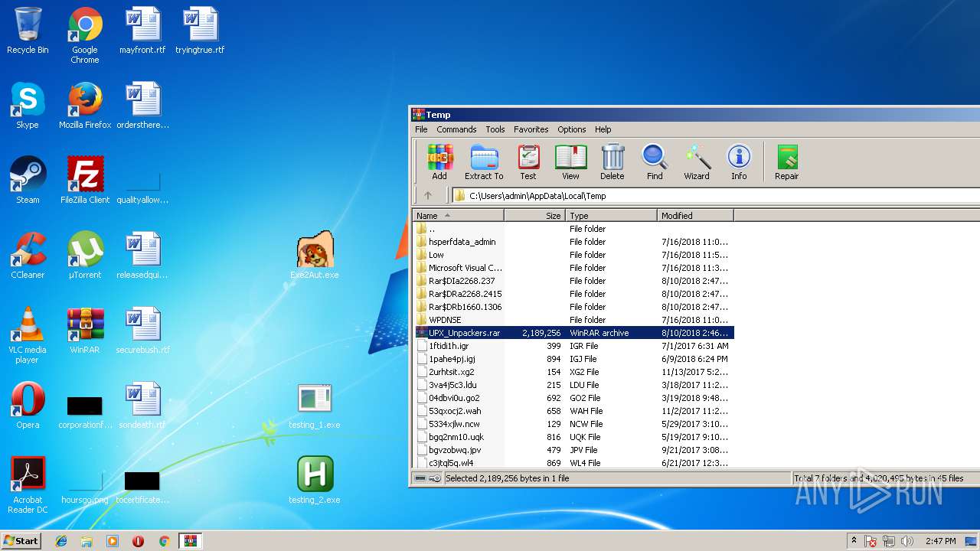This screenshot has width=980, height=551.
Task: Open Opera desktop shortcut
Action: click(28, 406)
